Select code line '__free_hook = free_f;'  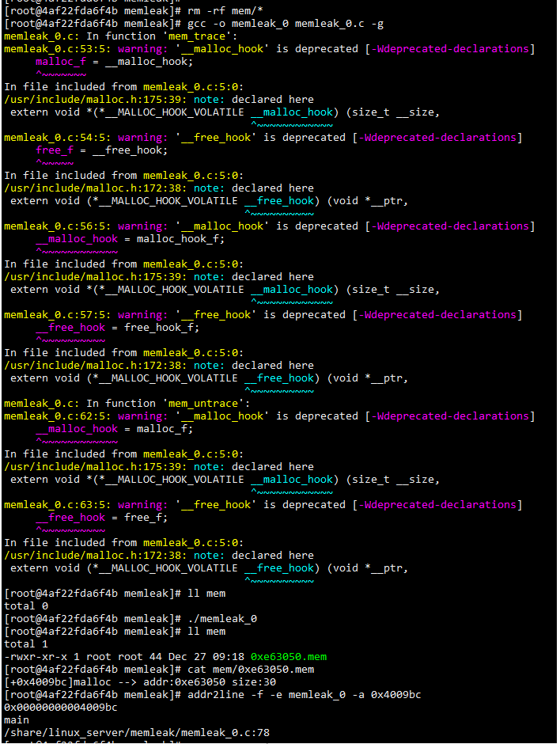point(101,517)
